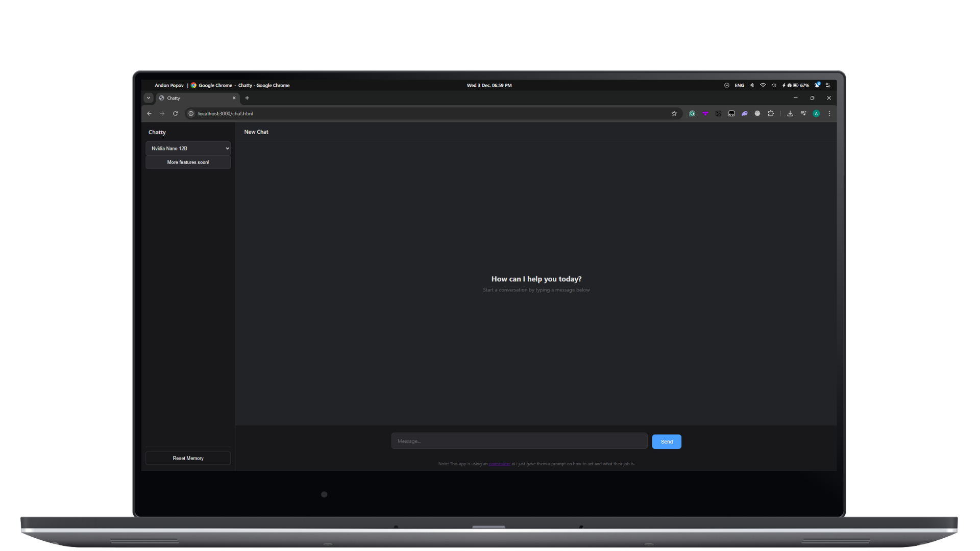The height and width of the screenshot is (551, 980).
Task: Open a new tab with the plus icon
Action: (x=247, y=98)
